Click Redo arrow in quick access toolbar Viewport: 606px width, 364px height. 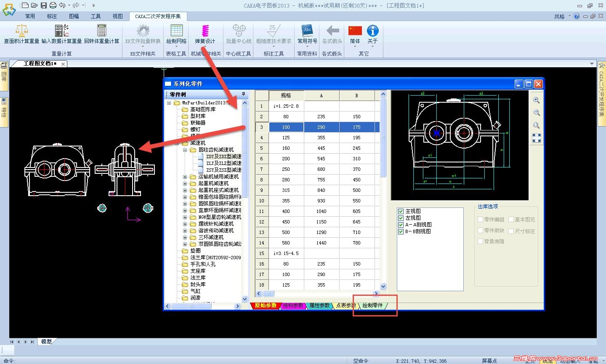point(76,5)
